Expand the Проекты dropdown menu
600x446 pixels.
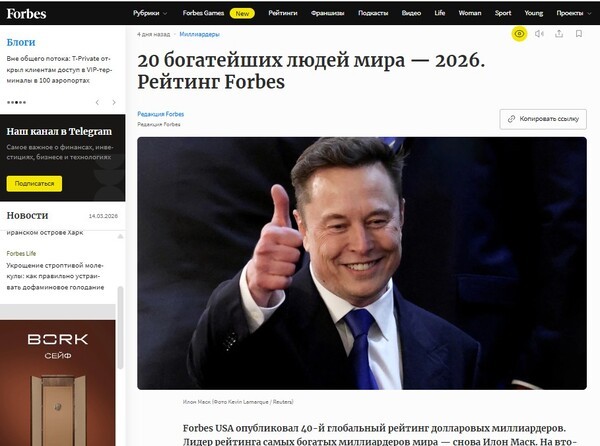(571, 13)
